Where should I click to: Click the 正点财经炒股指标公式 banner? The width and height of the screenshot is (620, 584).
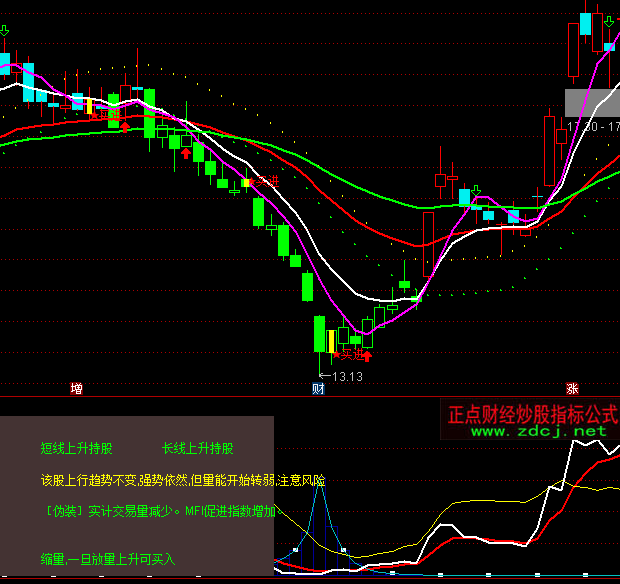click(532, 413)
